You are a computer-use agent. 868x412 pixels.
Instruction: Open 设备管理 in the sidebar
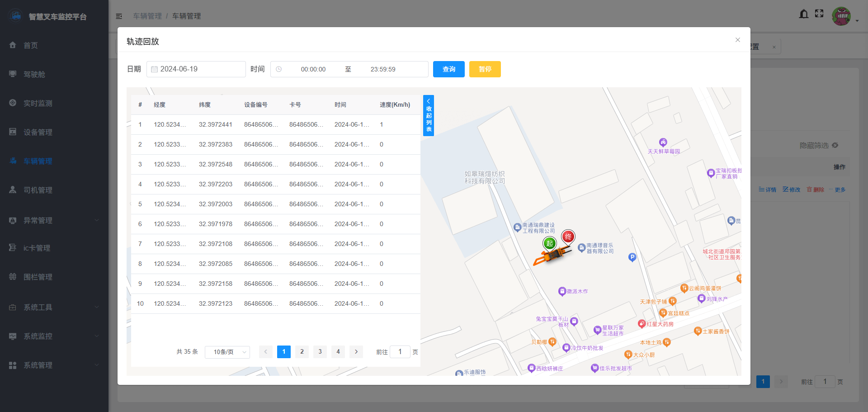tap(38, 132)
